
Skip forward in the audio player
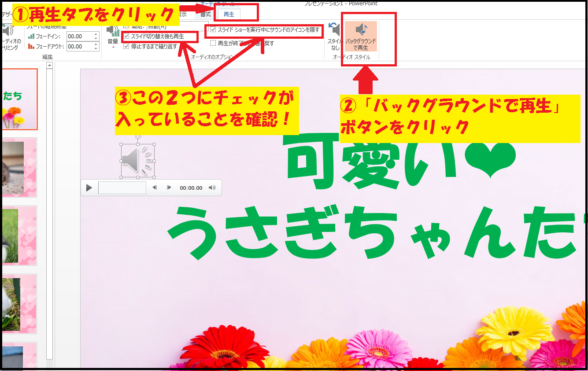coord(169,188)
